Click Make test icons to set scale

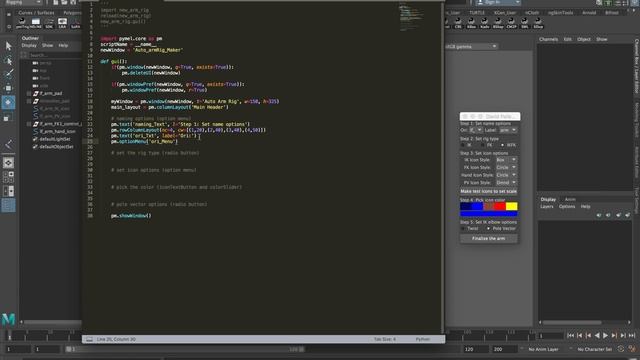(489, 191)
